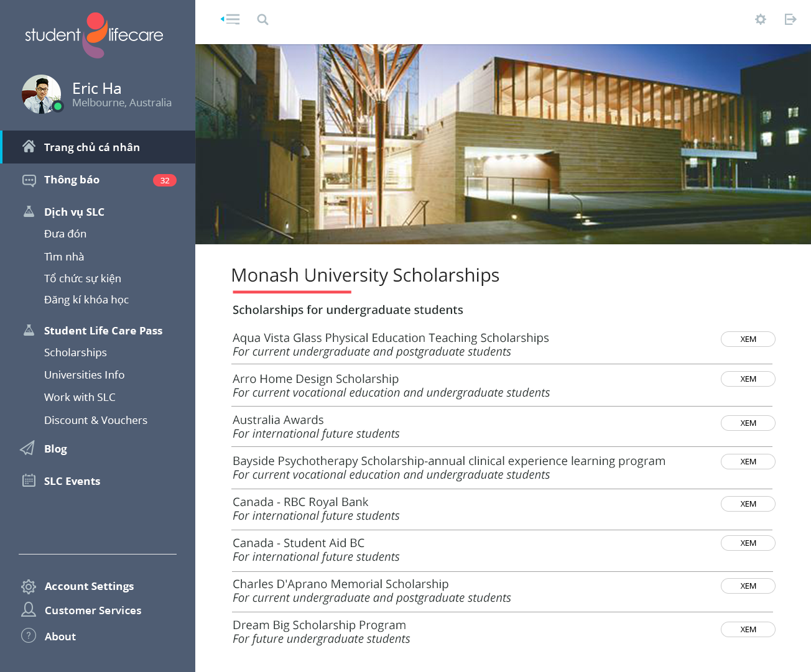Click the paper plane Blog icon
Image resolution: width=811 pixels, height=672 pixels.
pos(27,448)
